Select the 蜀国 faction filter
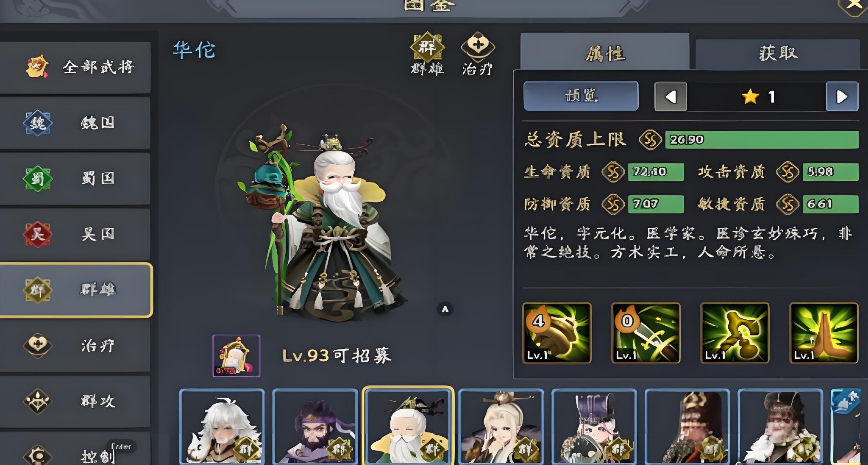This screenshot has width=868, height=465. coord(75,178)
